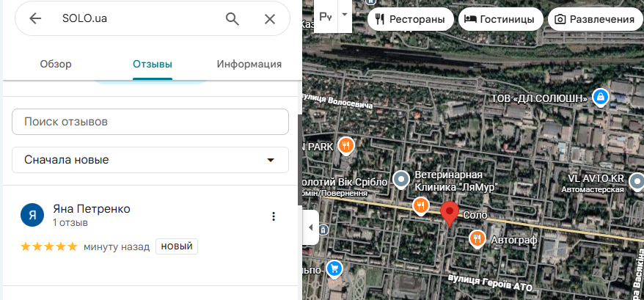Viewport: 644px width, 300px height.
Task: Click the red Соло location pin
Action: click(x=450, y=214)
